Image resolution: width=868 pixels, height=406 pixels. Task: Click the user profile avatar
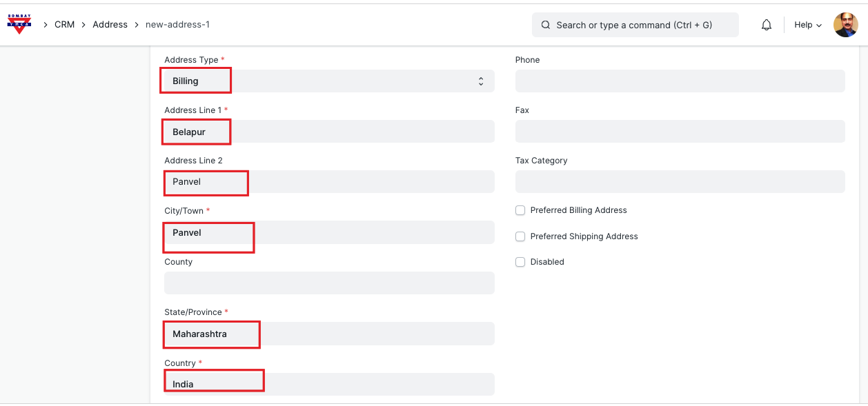point(845,25)
